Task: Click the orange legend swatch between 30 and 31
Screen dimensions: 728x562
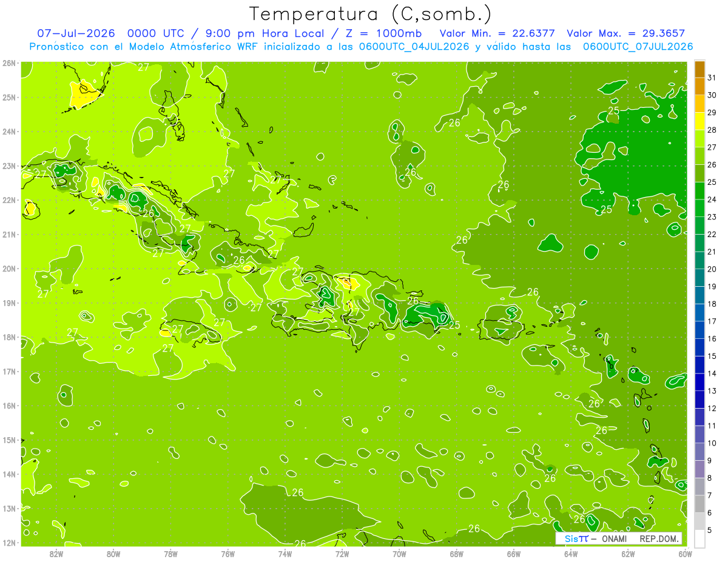Action: (x=699, y=86)
